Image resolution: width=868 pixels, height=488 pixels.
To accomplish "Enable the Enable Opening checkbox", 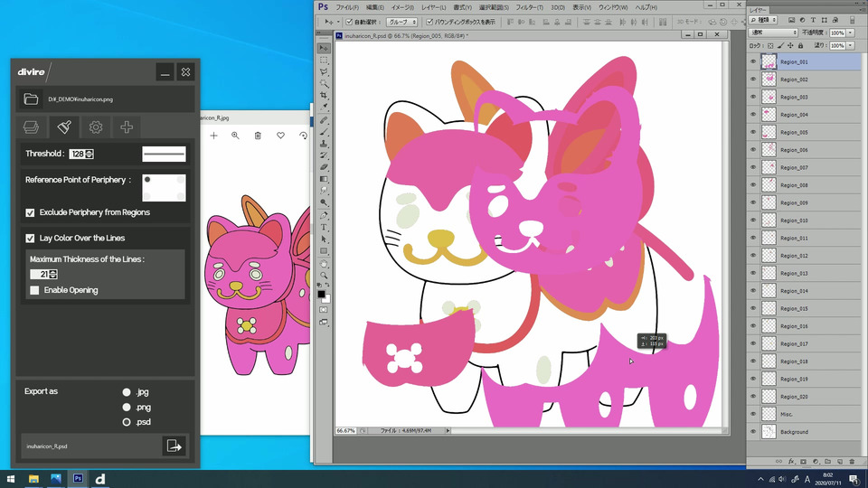I will [34, 290].
